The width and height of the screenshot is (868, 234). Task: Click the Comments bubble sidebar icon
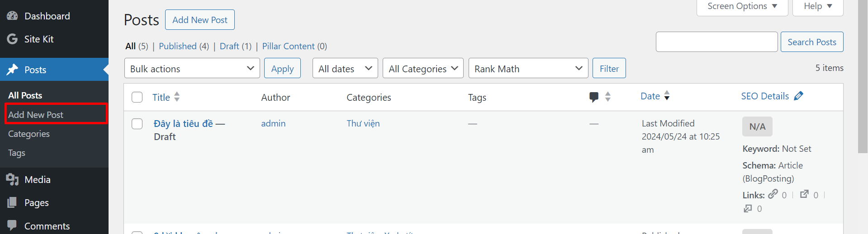click(12, 225)
